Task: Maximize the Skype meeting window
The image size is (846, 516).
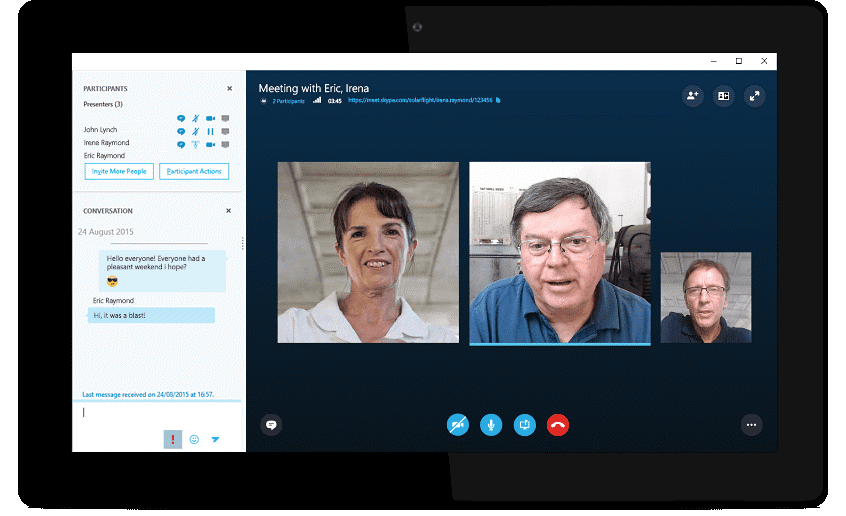Action: [x=739, y=62]
